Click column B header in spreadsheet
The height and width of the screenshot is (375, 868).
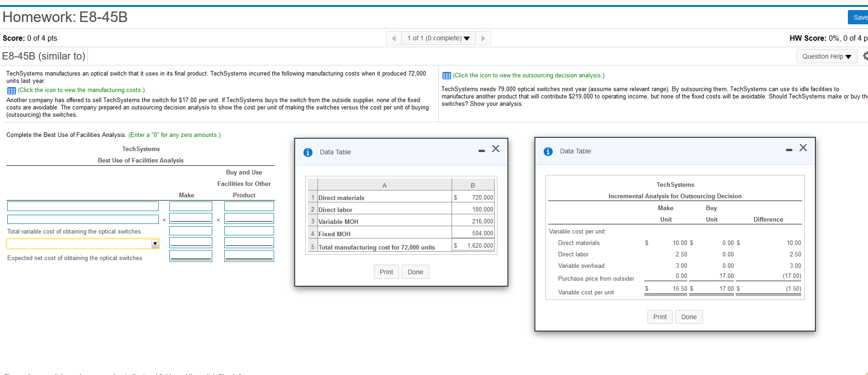pos(473,185)
